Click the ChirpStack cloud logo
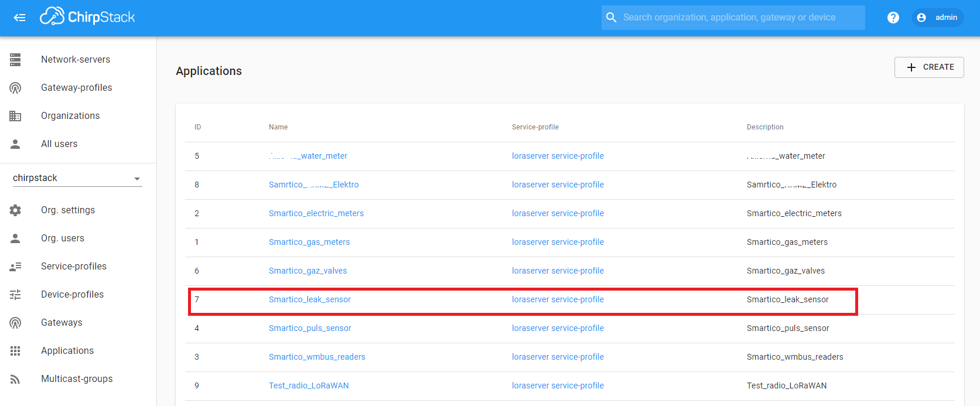This screenshot has height=406, width=980. (52, 17)
